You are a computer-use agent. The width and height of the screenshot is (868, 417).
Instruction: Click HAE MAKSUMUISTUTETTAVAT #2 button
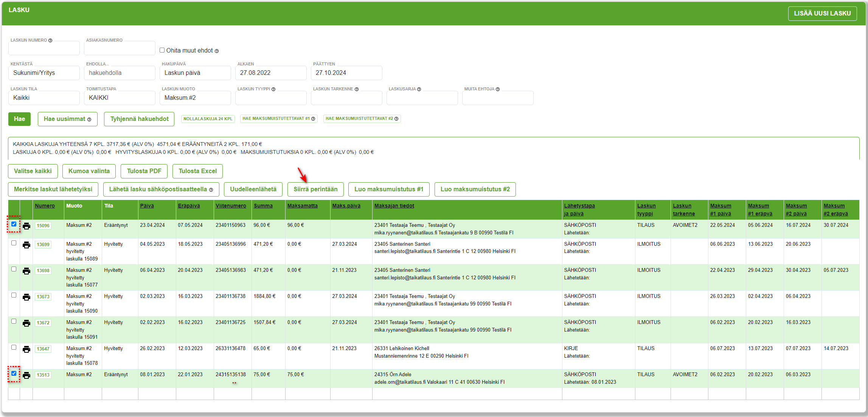pos(362,119)
